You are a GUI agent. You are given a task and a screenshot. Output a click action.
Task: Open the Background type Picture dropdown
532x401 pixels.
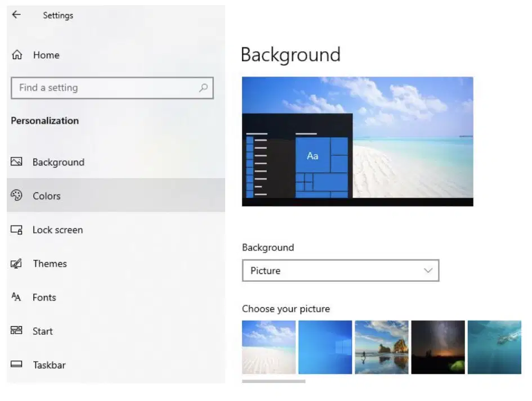point(341,271)
